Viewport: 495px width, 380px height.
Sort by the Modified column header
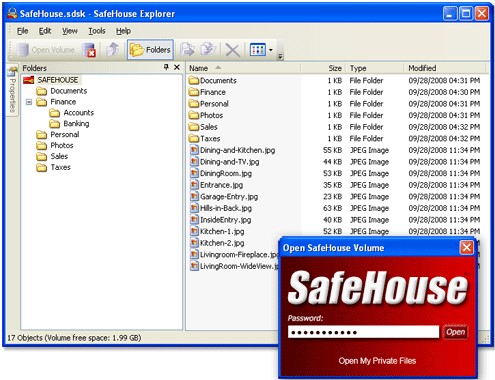tap(445, 68)
